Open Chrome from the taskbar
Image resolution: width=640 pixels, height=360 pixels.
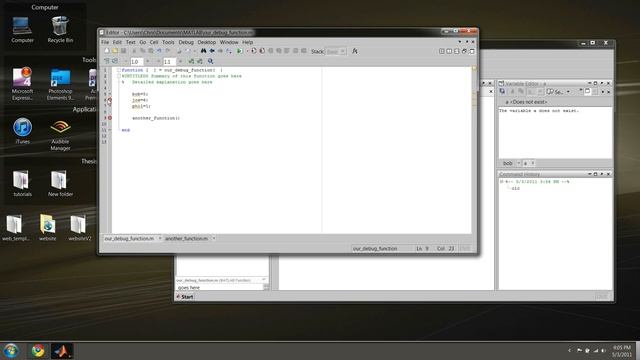point(38,351)
